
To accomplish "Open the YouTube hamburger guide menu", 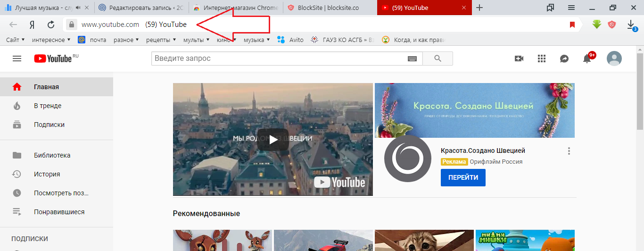I will coord(17,59).
